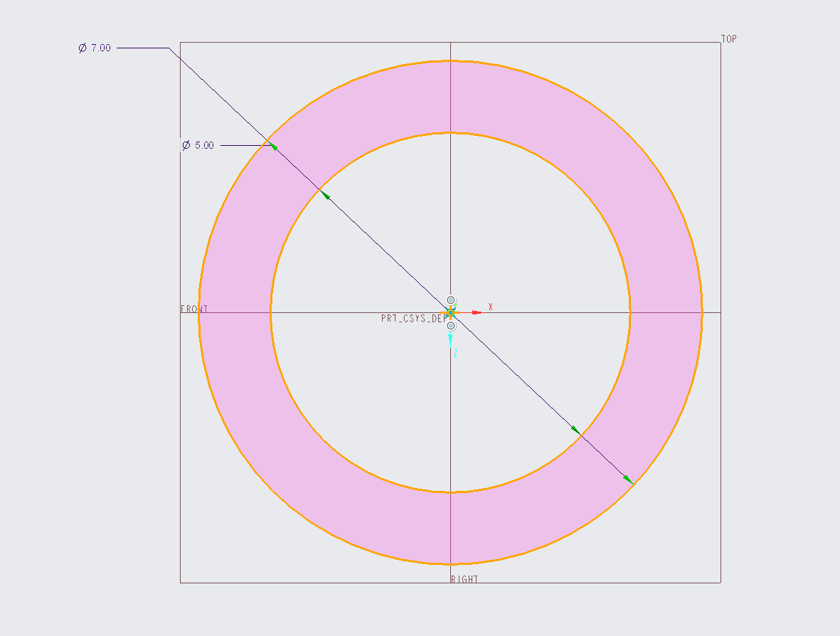Click the cyan Z axis arrow

[450, 339]
